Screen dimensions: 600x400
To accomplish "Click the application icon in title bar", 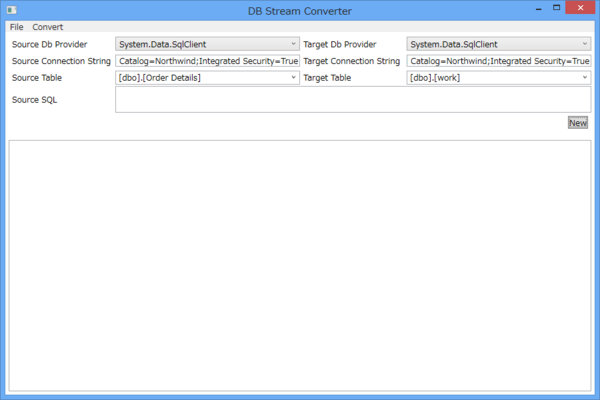I will [x=12, y=10].
